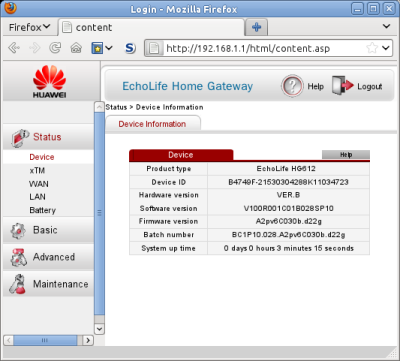Click the Help question mark icon
Screen dimensions: 400x361
tap(292, 86)
